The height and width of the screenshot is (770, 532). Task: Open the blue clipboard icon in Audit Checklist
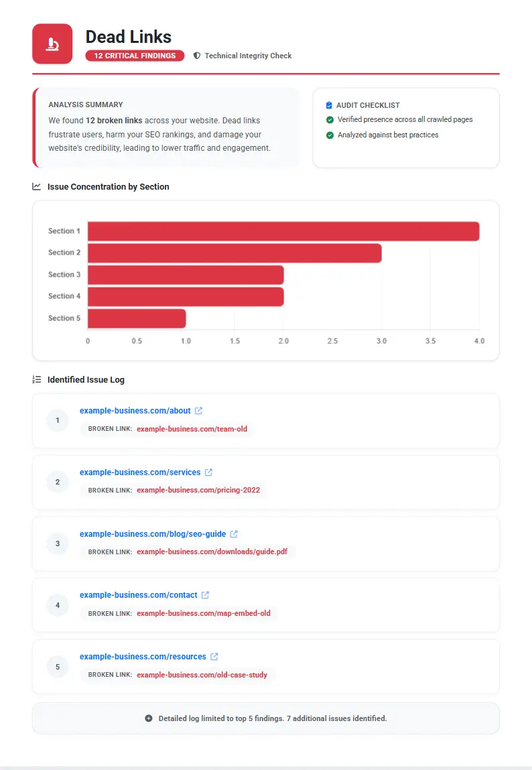(328, 105)
